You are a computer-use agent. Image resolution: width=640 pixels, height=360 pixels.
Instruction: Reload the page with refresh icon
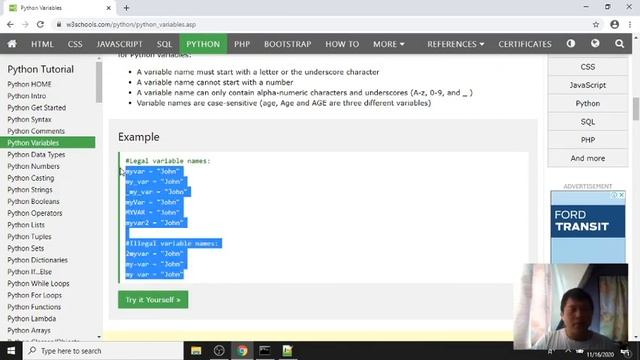point(40,24)
